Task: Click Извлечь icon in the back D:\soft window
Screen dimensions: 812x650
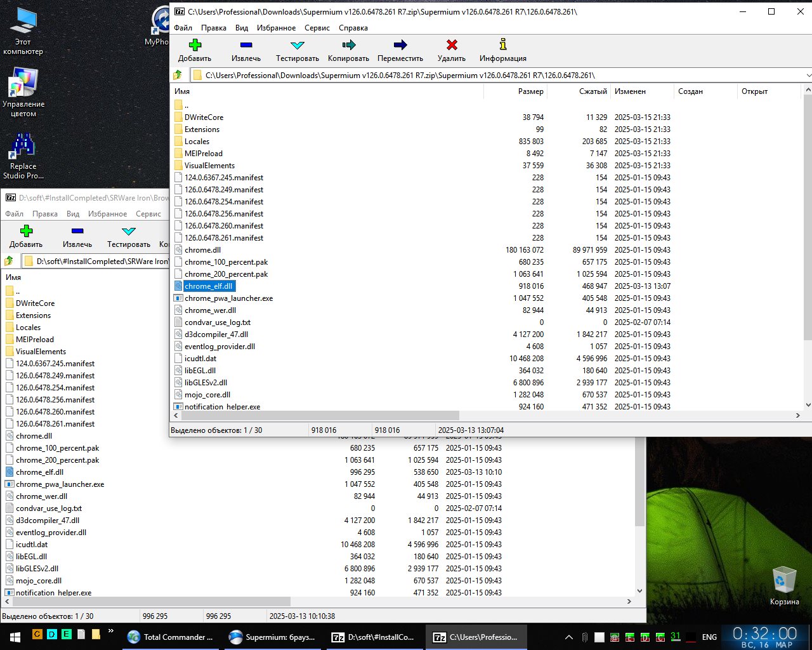Action: [77, 231]
